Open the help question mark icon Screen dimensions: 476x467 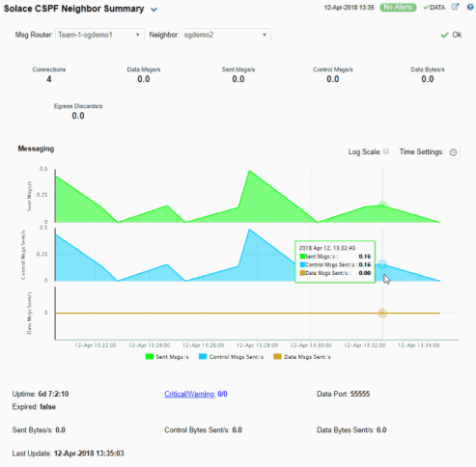(470, 7)
